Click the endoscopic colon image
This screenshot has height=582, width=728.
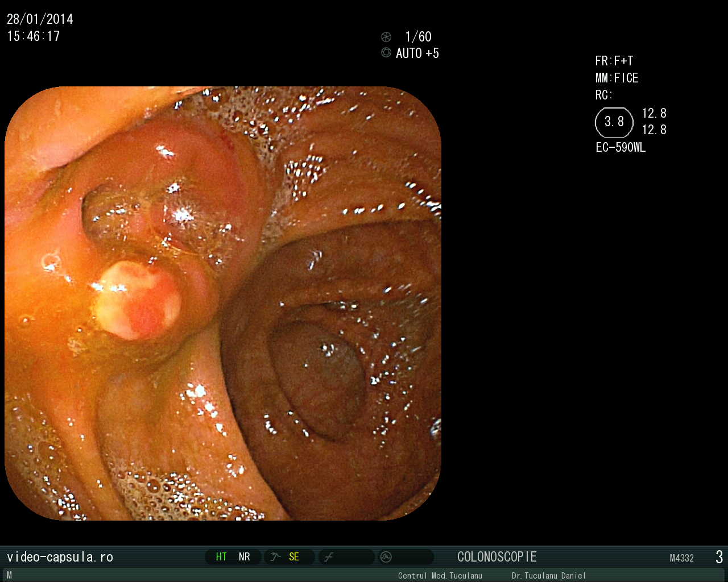point(223,304)
